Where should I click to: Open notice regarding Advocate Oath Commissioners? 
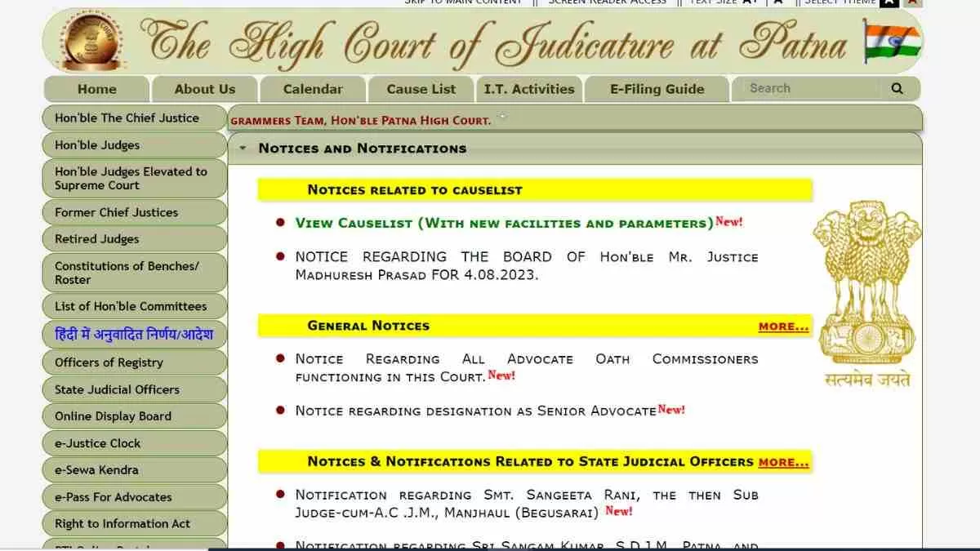pos(527,368)
